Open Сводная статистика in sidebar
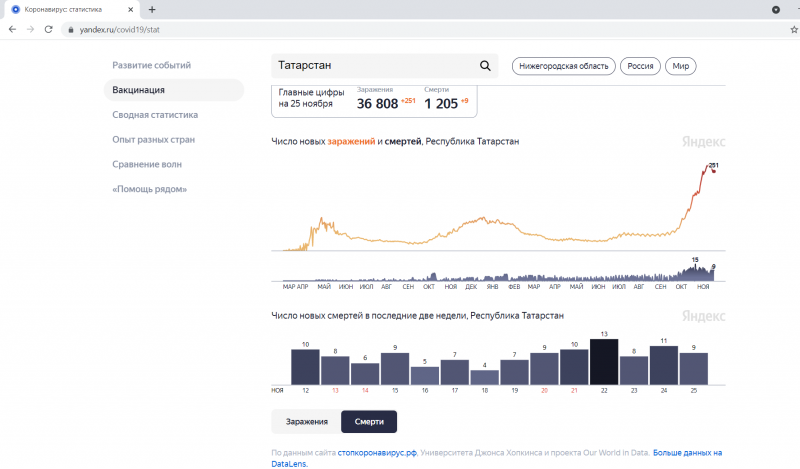Image resolution: width=800 pixels, height=469 pixels. [155, 115]
